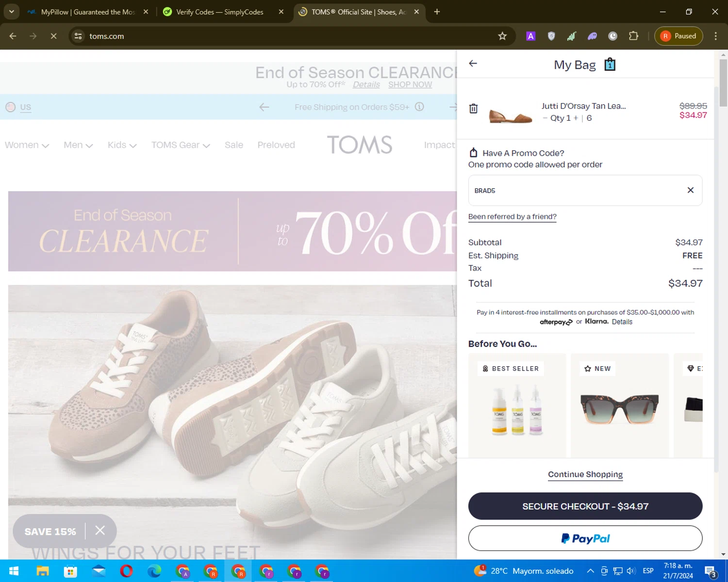The image size is (728, 582).
Task: Click Continue Shopping link
Action: click(585, 474)
